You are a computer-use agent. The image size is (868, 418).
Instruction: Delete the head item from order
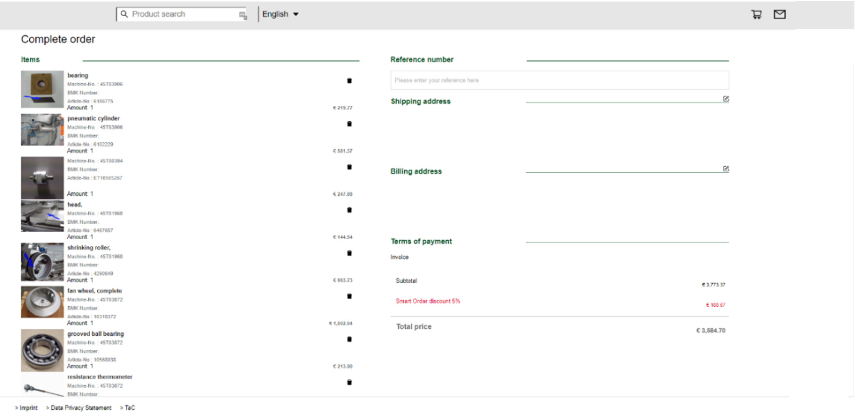[x=349, y=210]
